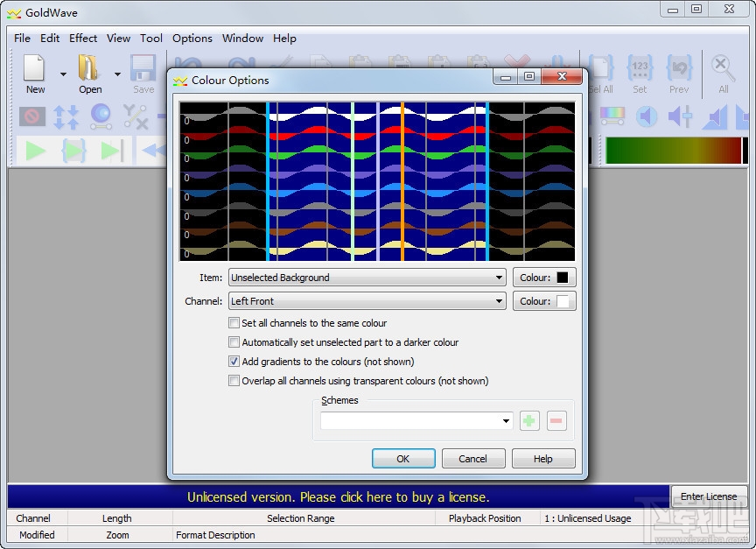Viewport: 756px width, 549px height.
Task: Confirm colour settings with OK
Action: tap(403, 458)
